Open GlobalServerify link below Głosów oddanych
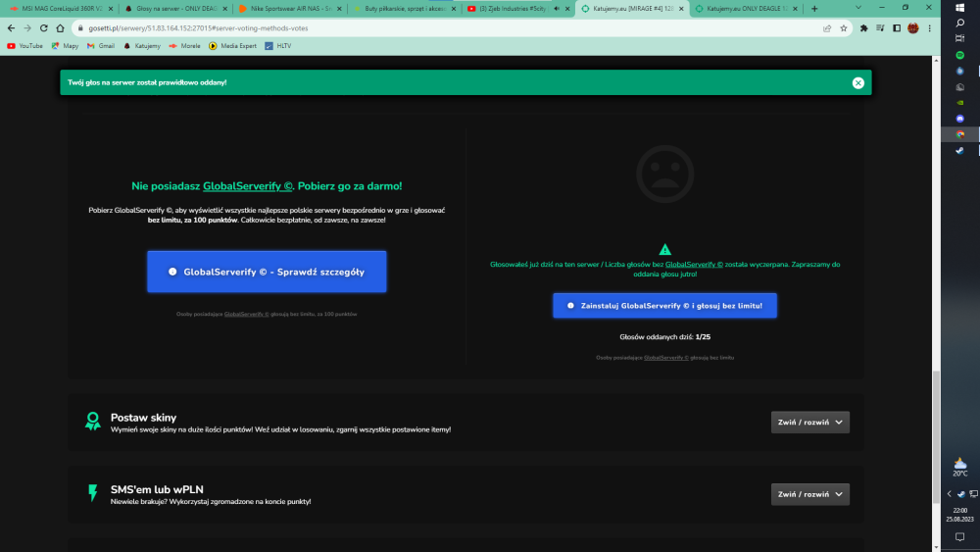The image size is (980, 552). coord(665,358)
